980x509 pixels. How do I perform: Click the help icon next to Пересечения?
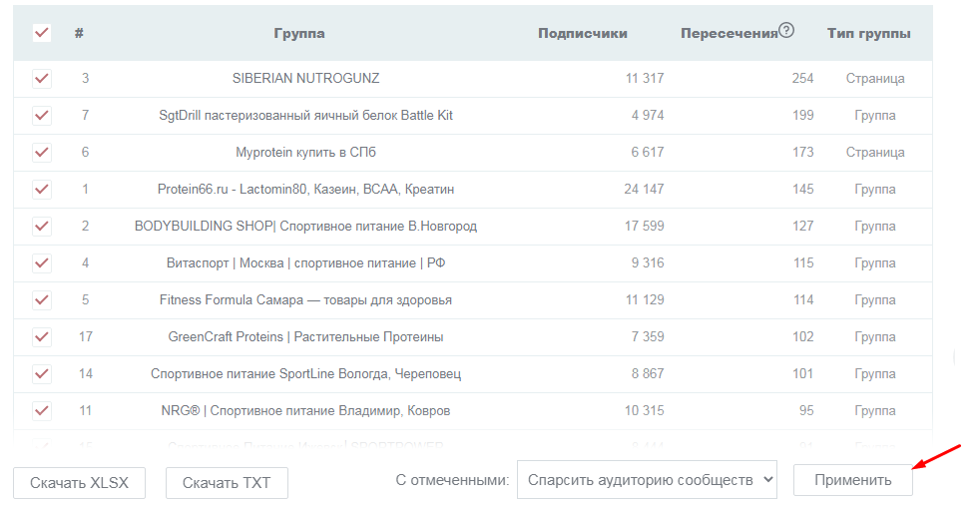786,31
